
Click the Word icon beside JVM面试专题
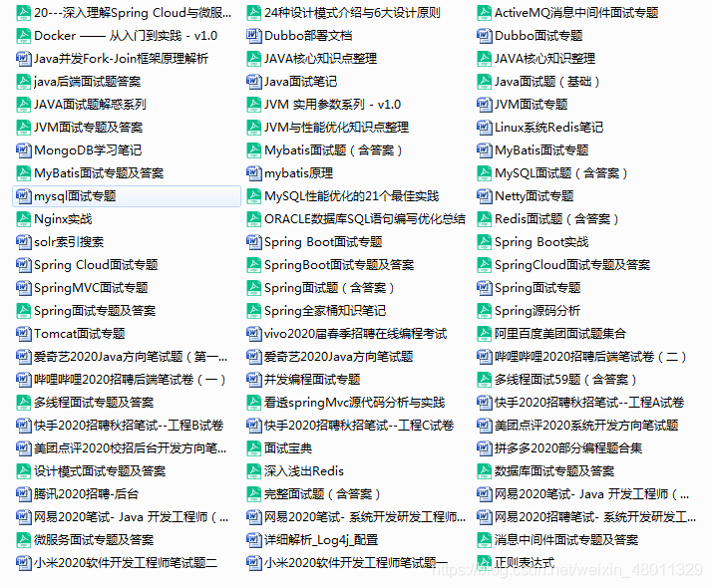(x=484, y=105)
